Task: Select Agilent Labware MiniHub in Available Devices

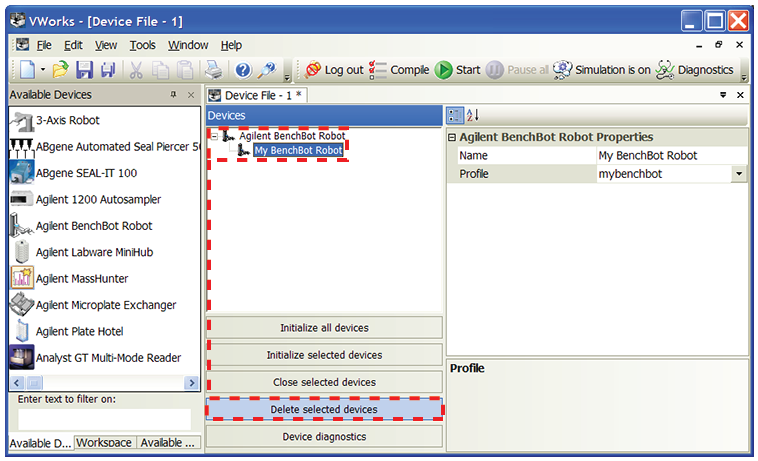Action: tap(94, 253)
